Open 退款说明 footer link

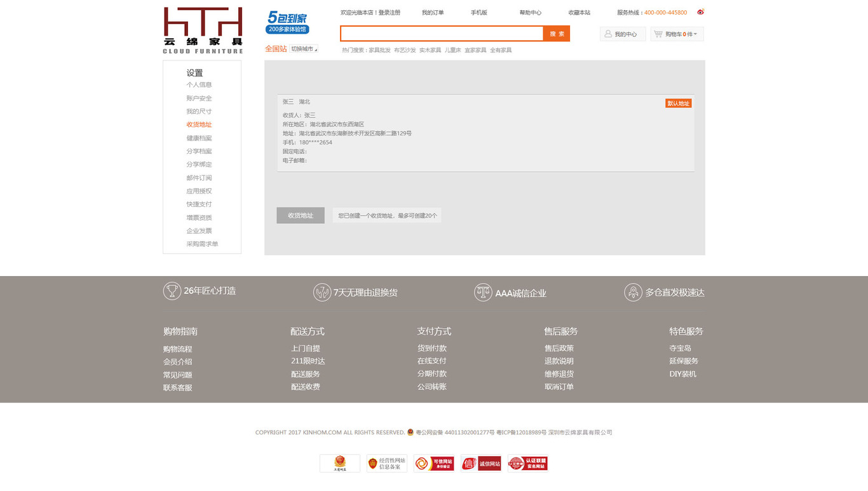click(559, 361)
